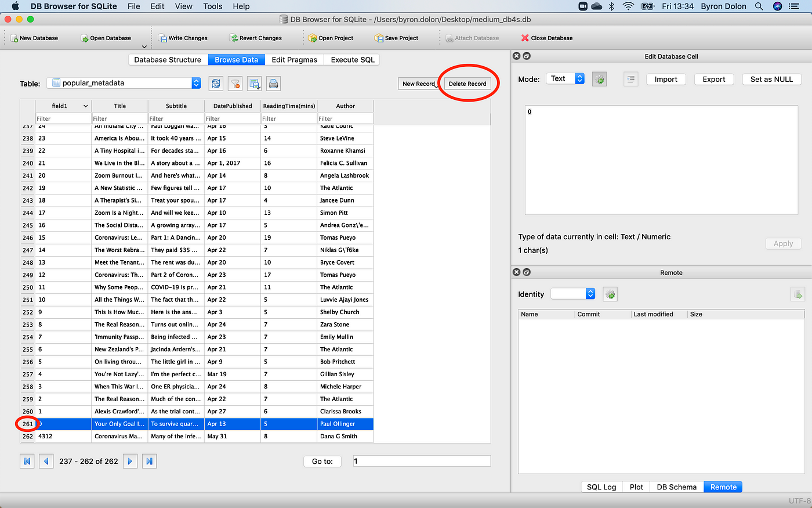Image resolution: width=812 pixels, height=508 pixels.
Task: Click the Set as NULL button
Action: (771, 80)
